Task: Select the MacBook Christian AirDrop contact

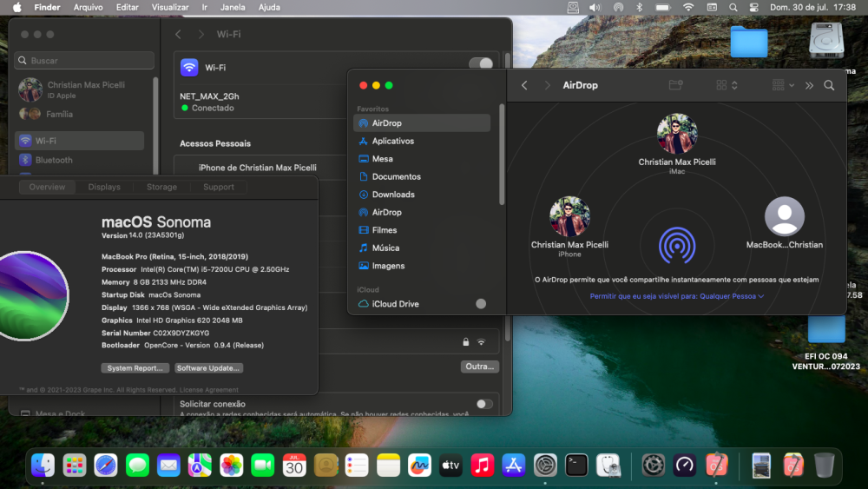Action: click(785, 223)
